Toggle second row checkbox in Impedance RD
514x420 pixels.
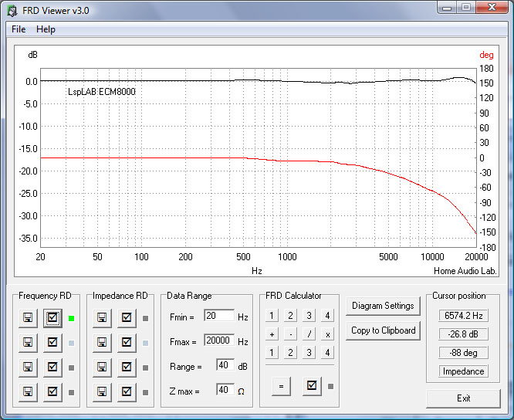click(x=127, y=342)
